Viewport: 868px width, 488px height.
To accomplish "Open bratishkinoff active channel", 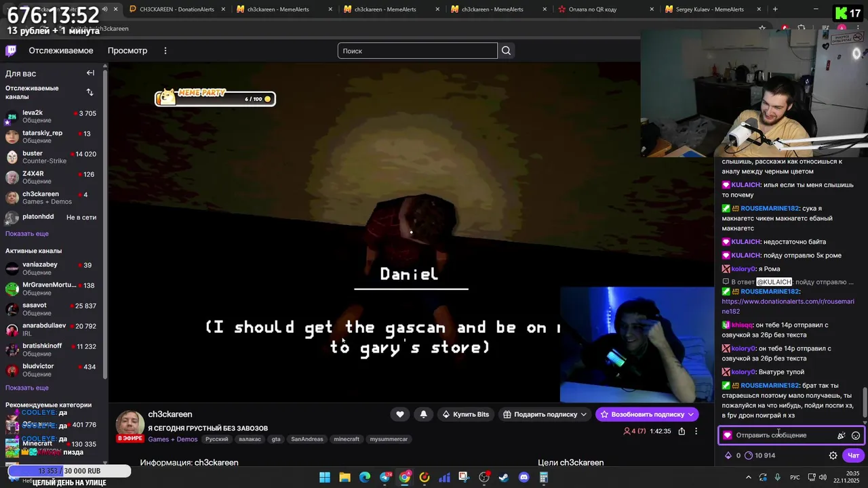I will pos(52,350).
